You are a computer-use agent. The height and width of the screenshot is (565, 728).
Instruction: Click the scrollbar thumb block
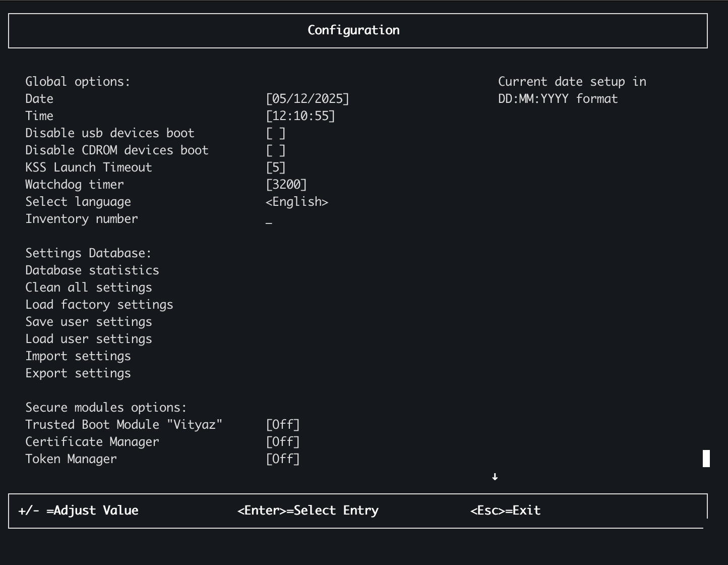point(706,459)
